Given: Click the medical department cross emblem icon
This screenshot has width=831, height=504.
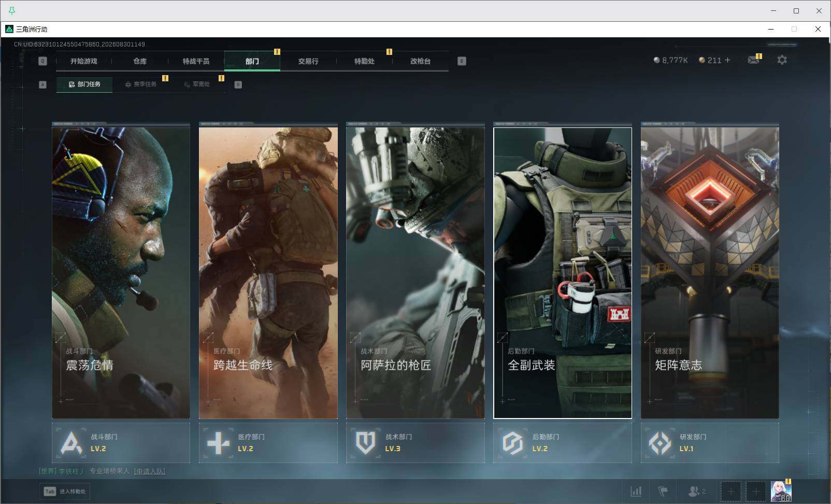Looking at the screenshot, I should coord(218,443).
